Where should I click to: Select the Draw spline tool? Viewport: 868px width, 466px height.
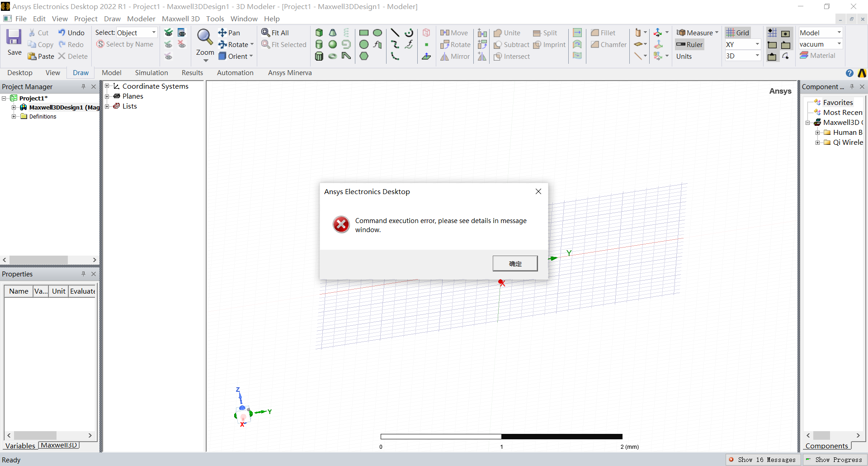(x=395, y=44)
